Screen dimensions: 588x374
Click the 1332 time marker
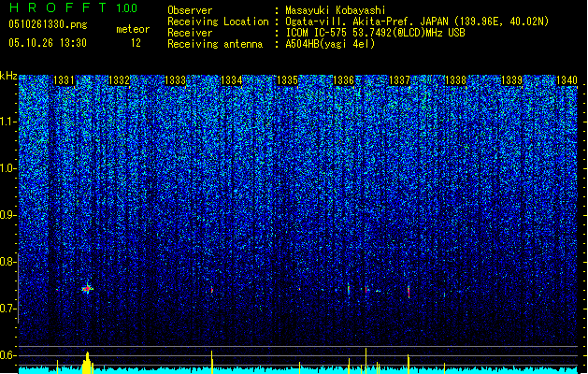point(119,80)
